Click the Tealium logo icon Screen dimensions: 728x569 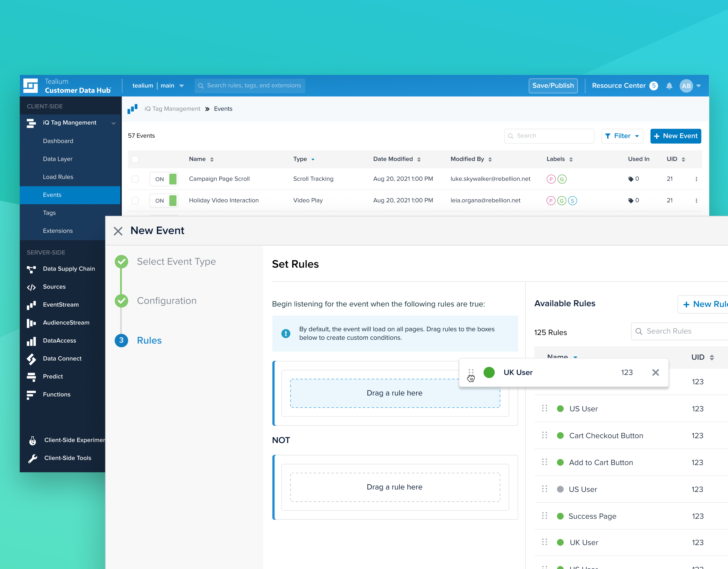click(30, 86)
